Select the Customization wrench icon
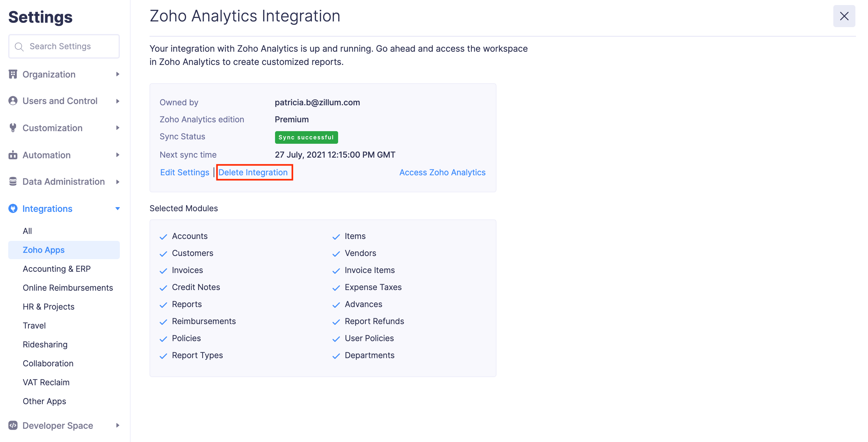Viewport: 868px width, 442px height. tap(13, 128)
